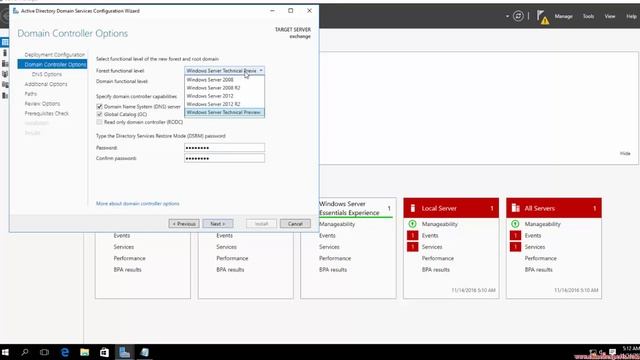The width and height of the screenshot is (640, 360).
Task: Focus the DSRM Password field
Action: 224,148
